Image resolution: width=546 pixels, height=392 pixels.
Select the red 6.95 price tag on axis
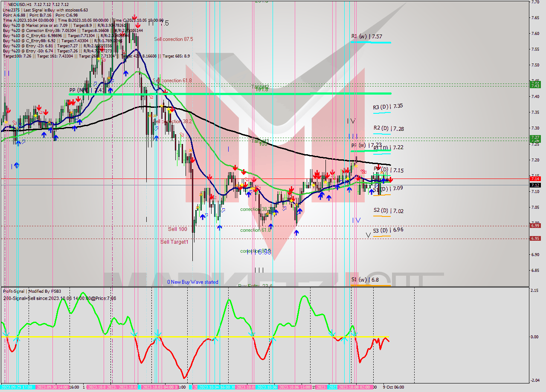(535, 238)
